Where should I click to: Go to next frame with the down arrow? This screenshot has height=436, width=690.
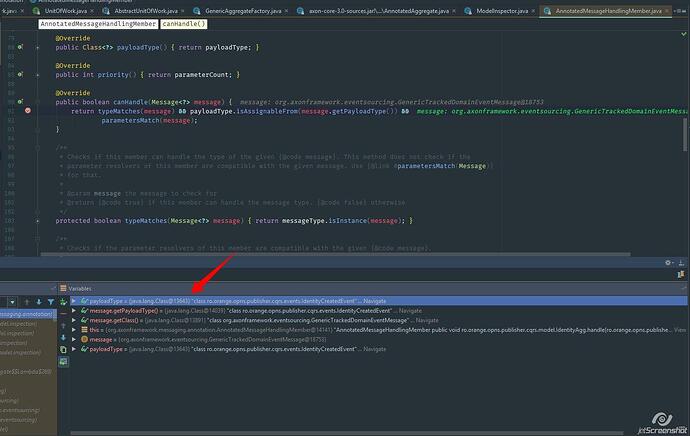click(39, 302)
